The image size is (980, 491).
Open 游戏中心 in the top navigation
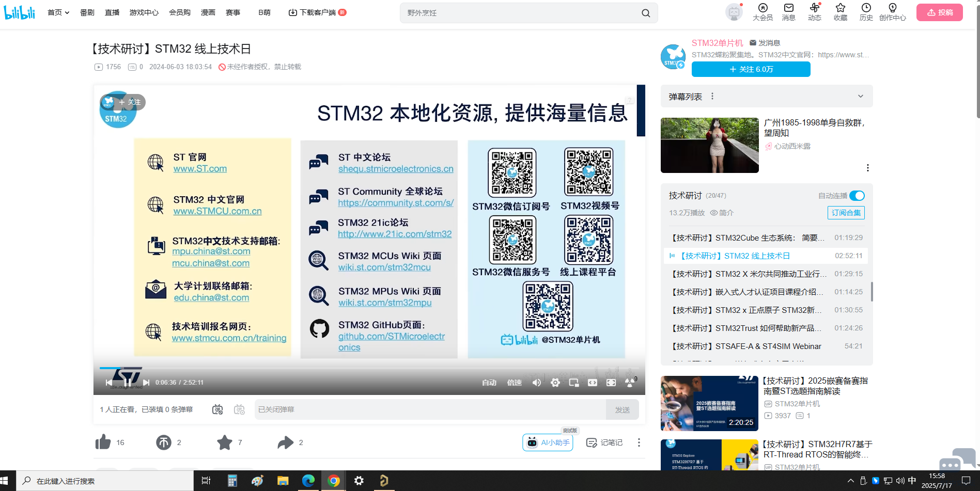pos(144,12)
